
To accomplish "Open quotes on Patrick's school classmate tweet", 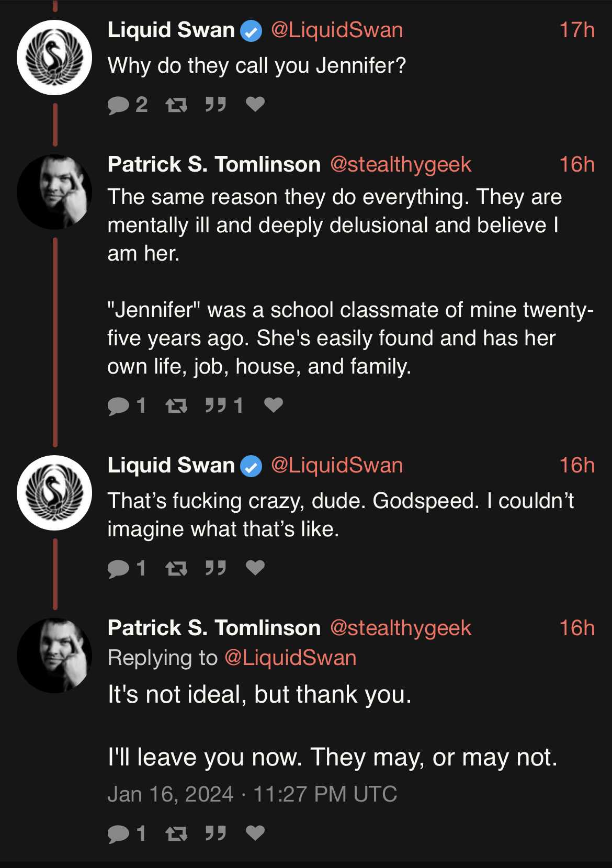I will [x=224, y=405].
